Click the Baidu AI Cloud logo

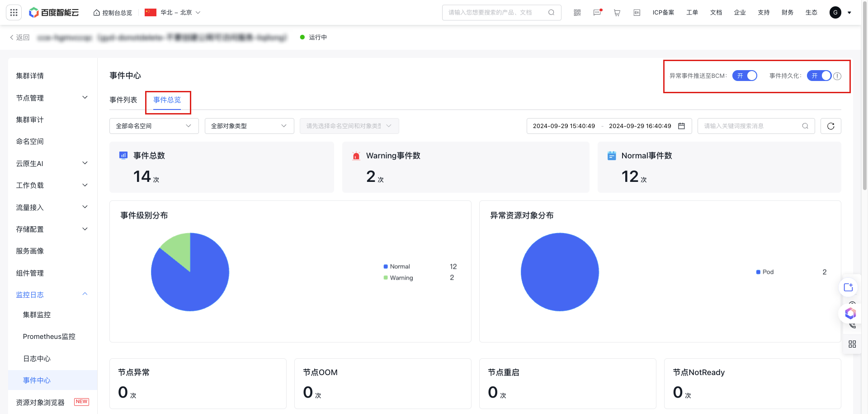(54, 13)
